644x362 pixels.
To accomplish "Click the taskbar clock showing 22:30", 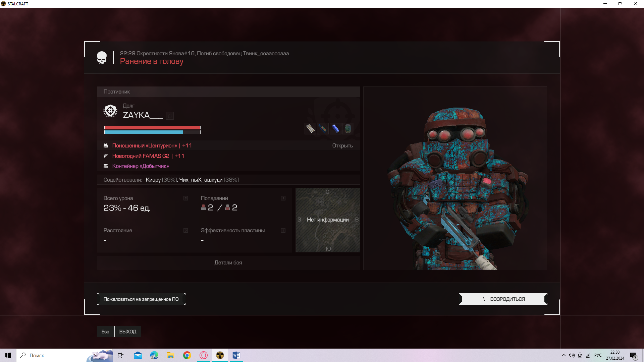I will point(615,355).
